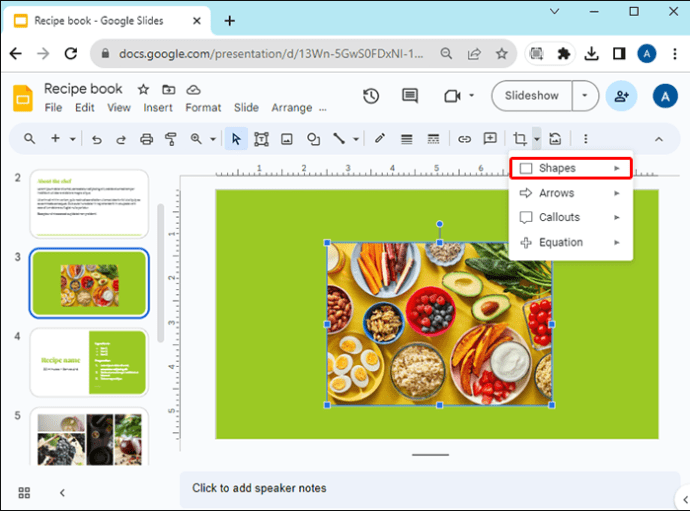This screenshot has height=511, width=690.
Task: Select slide 3 thumbnail
Action: 89,283
